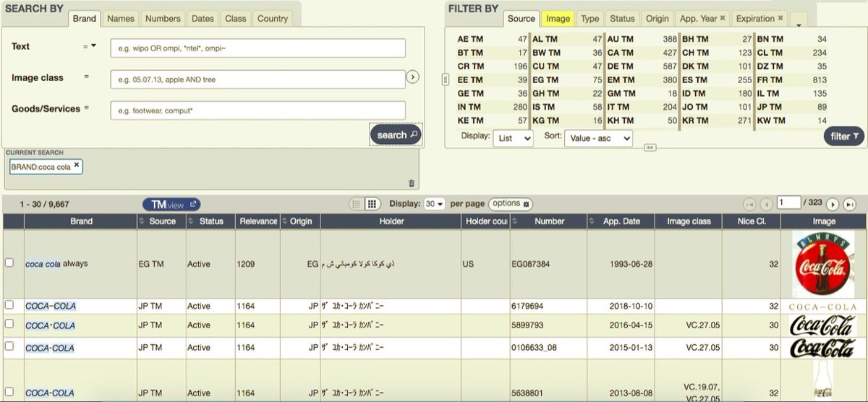Image resolution: width=868 pixels, height=402 pixels.
Task: Click number EG087384 cell
Action: 548,264
